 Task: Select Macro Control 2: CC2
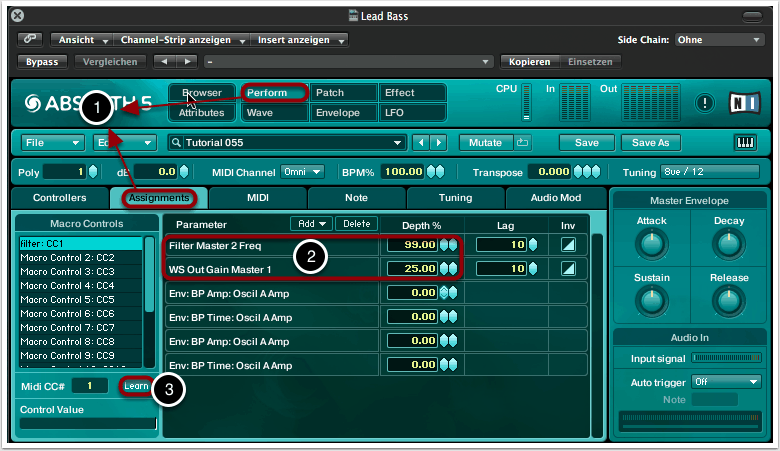coord(80,258)
